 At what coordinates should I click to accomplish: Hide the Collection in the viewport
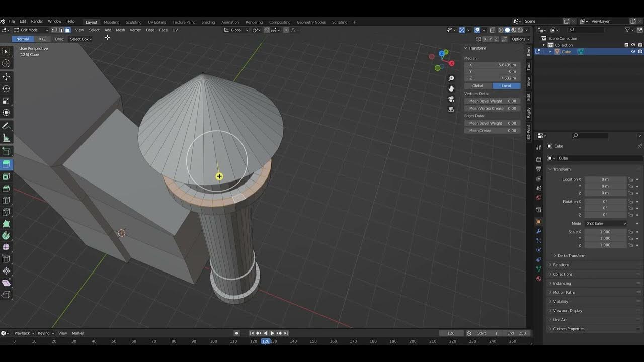tap(633, 45)
